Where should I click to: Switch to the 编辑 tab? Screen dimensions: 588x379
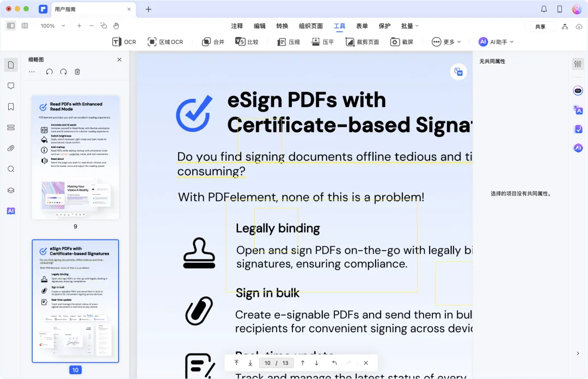[x=260, y=26]
